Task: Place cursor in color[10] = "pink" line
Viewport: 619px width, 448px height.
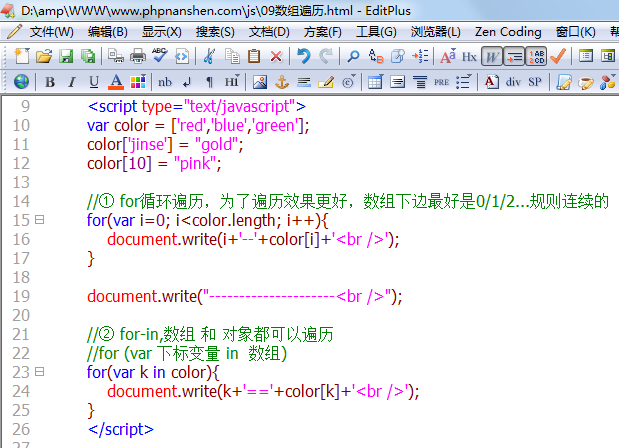Action: [154, 163]
